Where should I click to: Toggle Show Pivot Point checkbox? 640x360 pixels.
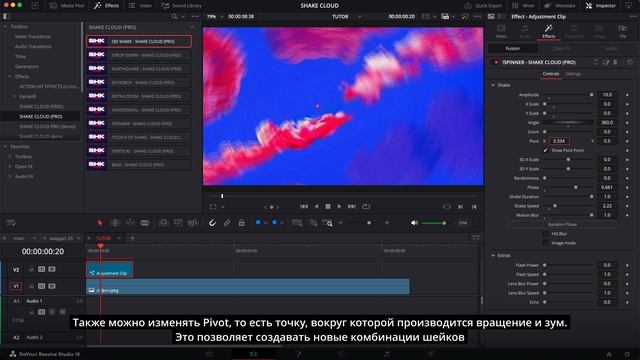coord(545,150)
